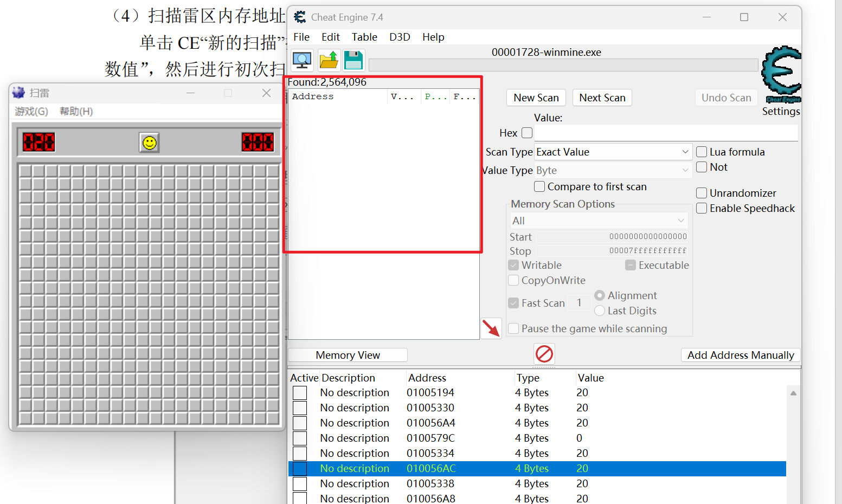Click the red no-entry clear list icon

click(544, 354)
